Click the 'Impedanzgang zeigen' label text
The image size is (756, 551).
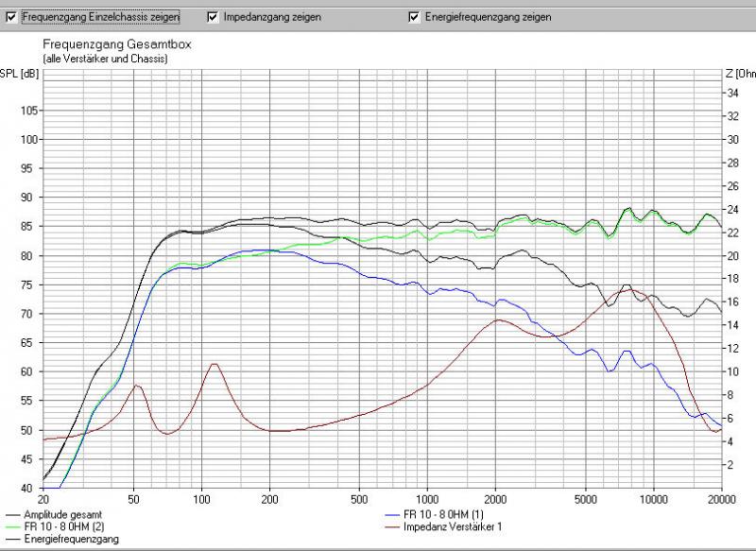[x=271, y=17]
